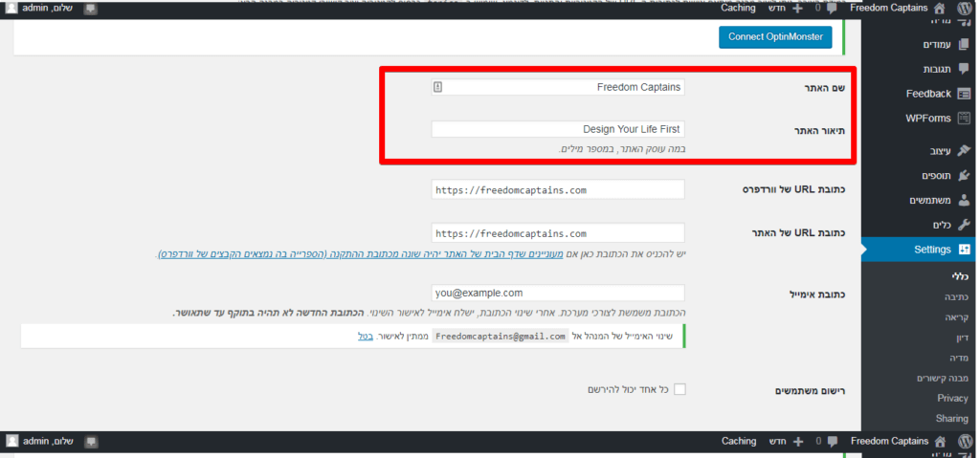
Task: Click the wrench icon beside כלים
Action: 964,225
